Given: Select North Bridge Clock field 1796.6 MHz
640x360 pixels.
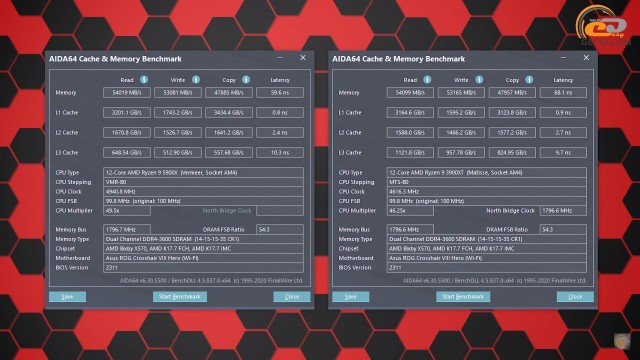Looking at the screenshot, I should (563, 211).
